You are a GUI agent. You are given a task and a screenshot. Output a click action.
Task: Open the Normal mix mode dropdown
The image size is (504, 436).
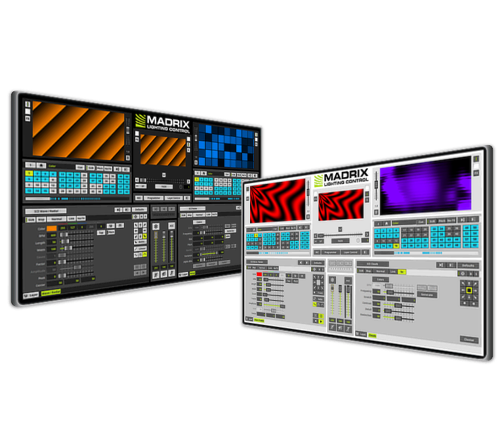click(x=56, y=219)
